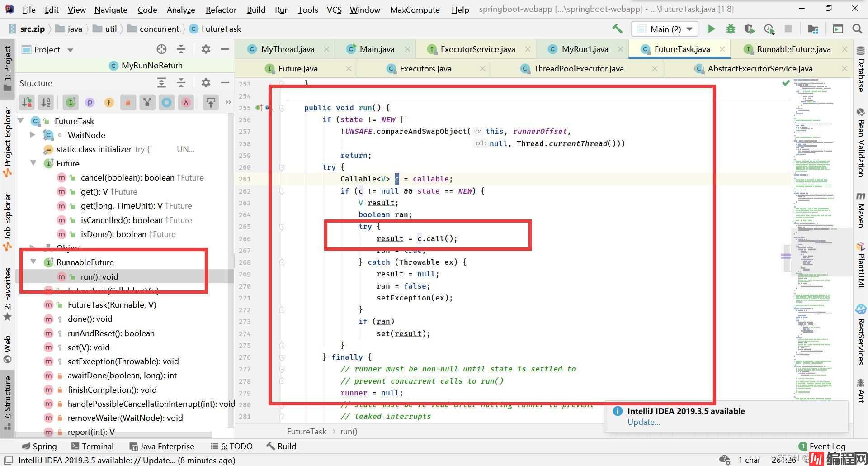
Task: Expand the WaitNode tree node
Action: (x=32, y=134)
